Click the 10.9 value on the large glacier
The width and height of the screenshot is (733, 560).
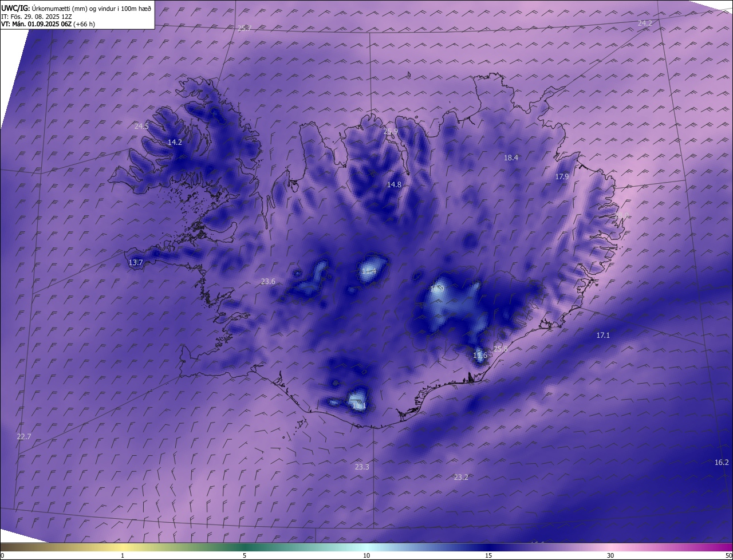437,289
